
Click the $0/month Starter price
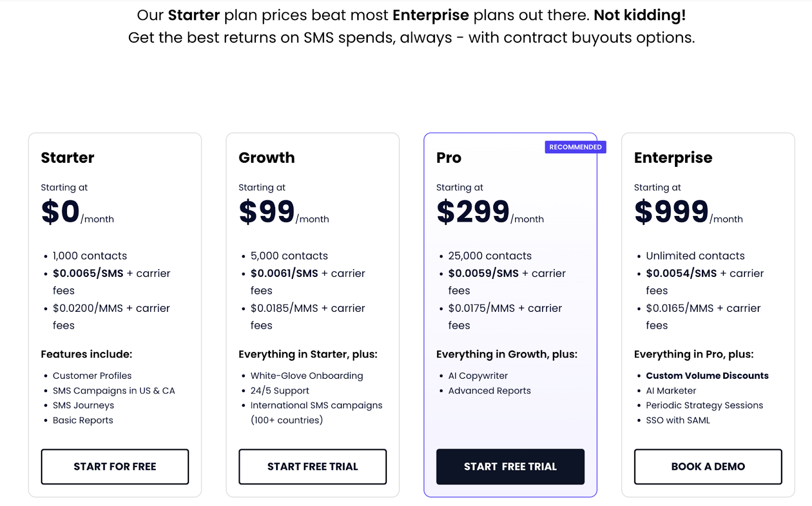coord(77,212)
